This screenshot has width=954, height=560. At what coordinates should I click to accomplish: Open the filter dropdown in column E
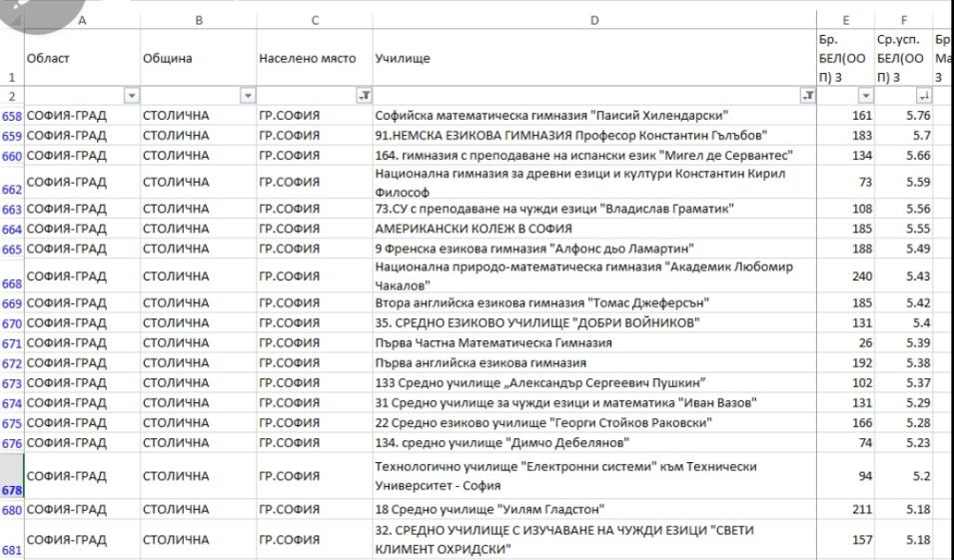pyautogui.click(x=865, y=95)
